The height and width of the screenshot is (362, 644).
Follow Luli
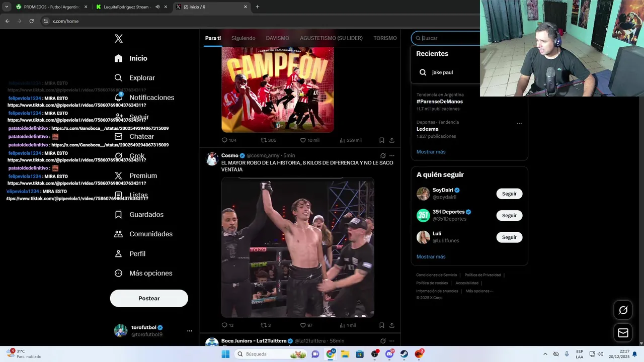click(x=509, y=237)
